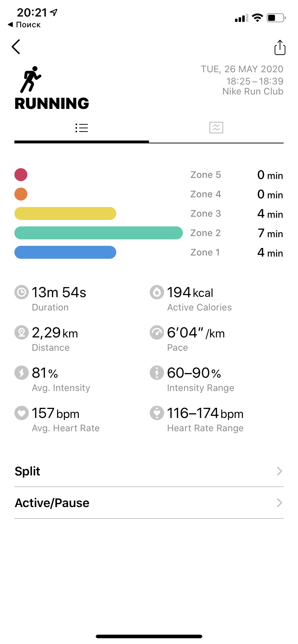Return to Поиск via status bar link

click(x=24, y=25)
